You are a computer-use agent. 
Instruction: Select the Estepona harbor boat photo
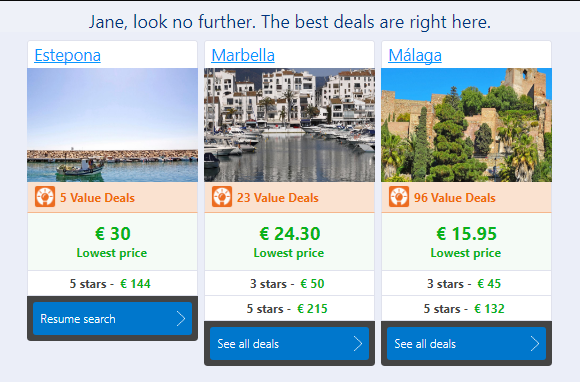[x=112, y=125]
